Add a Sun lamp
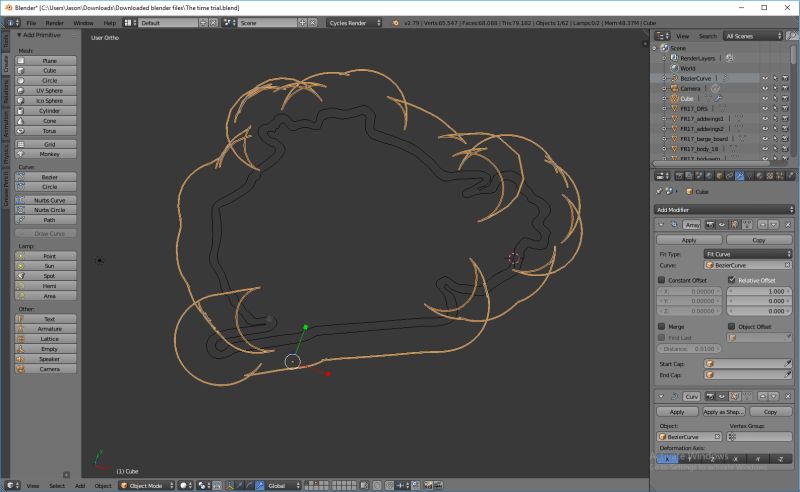The width and height of the screenshot is (800, 492). [46, 266]
